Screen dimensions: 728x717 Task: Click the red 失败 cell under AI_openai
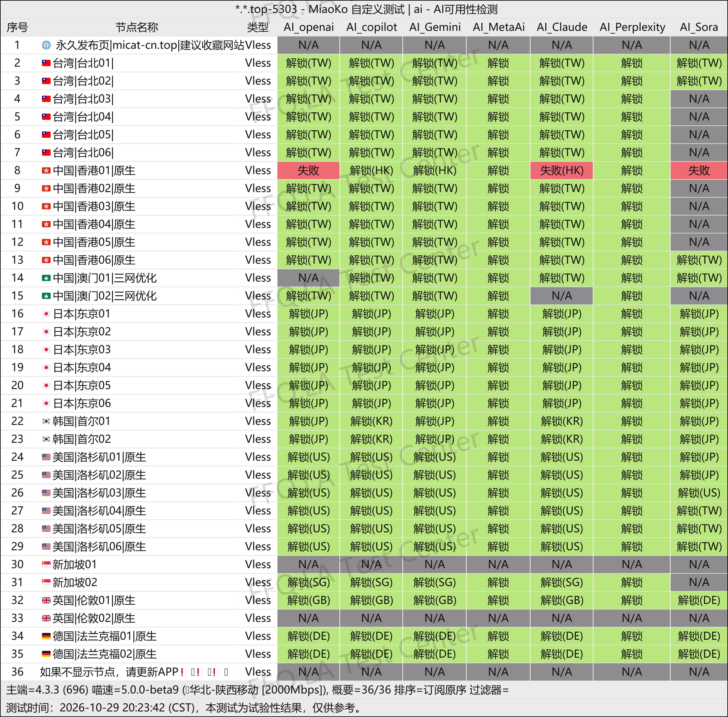[309, 170]
